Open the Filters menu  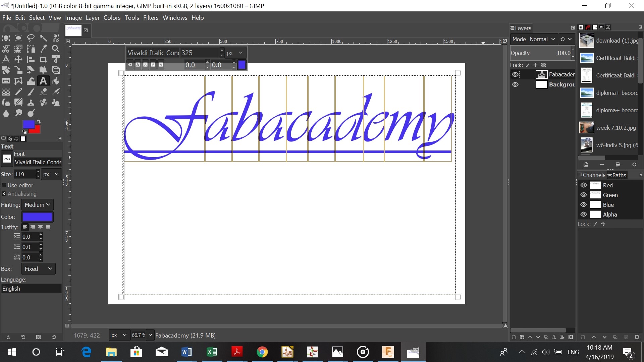point(151,18)
